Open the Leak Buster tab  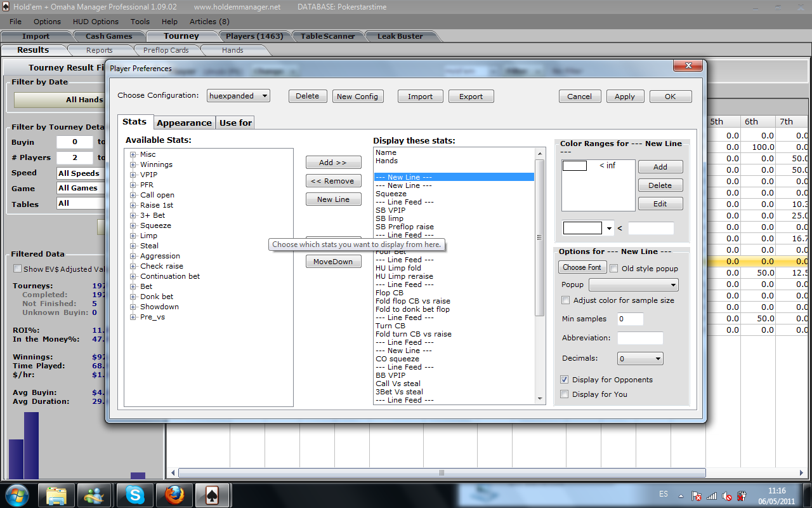coord(400,36)
